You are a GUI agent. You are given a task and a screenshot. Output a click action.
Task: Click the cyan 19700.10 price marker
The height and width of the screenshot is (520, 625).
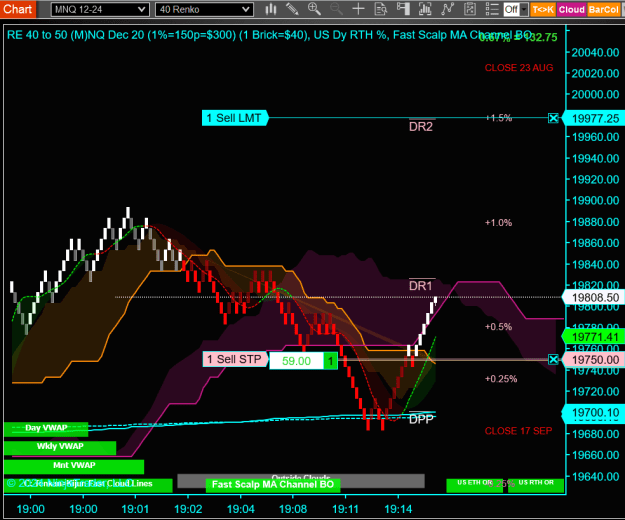click(594, 412)
